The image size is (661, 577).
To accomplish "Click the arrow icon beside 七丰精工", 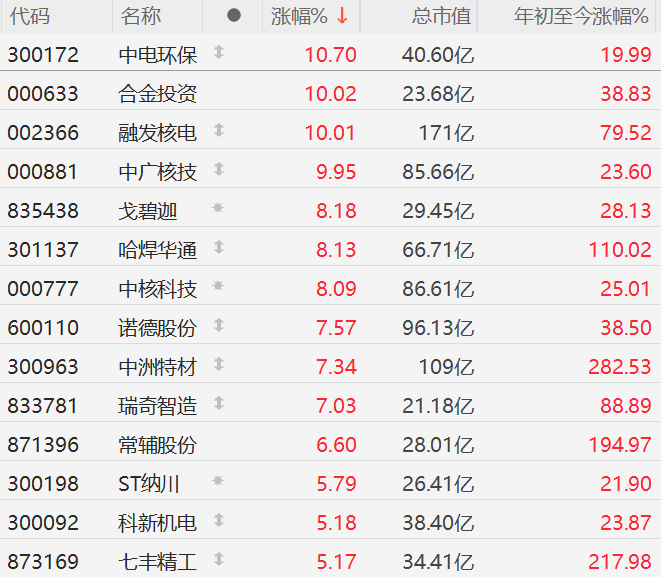I will [x=218, y=559].
